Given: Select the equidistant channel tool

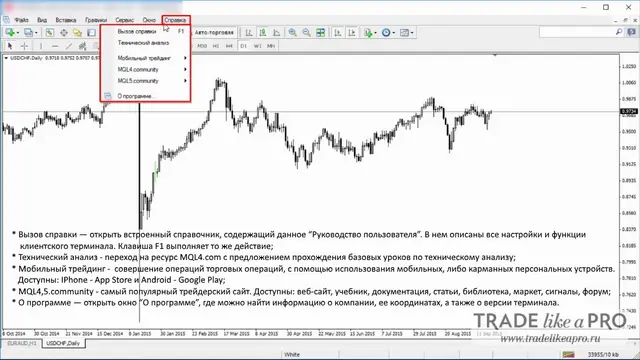Looking at the screenshot, I should tap(82, 46).
